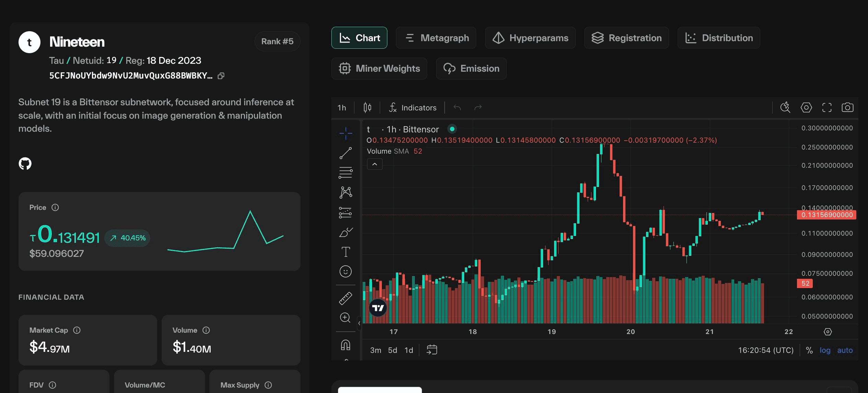Activate the zoom in tool

click(345, 318)
